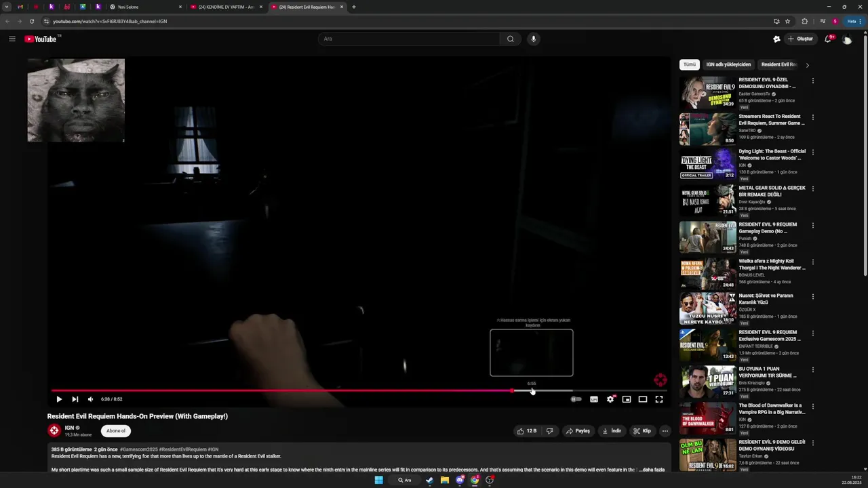The width and height of the screenshot is (868, 488).
Task: Switch to the Yeni Sekme tab
Action: tap(146, 7)
